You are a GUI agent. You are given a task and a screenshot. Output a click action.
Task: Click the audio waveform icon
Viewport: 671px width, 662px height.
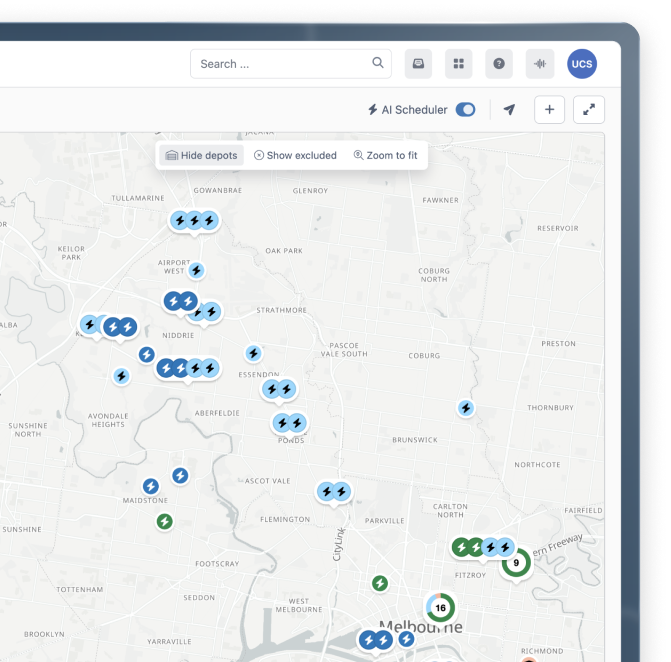tap(540, 64)
